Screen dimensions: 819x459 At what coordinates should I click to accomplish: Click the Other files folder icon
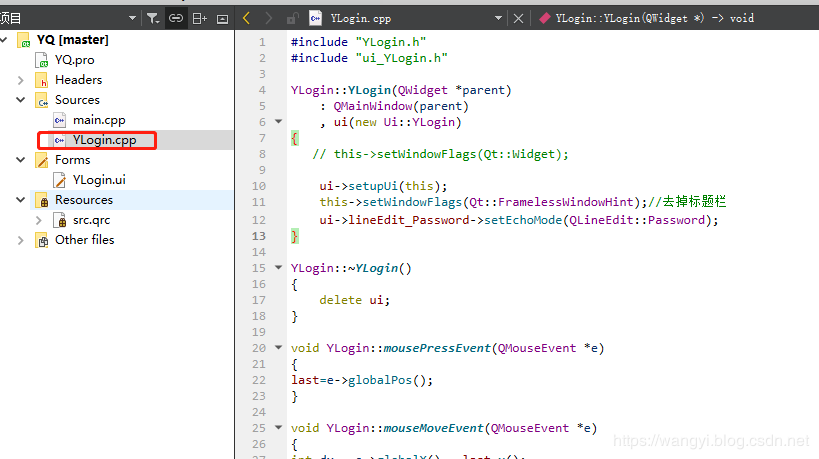click(42, 241)
